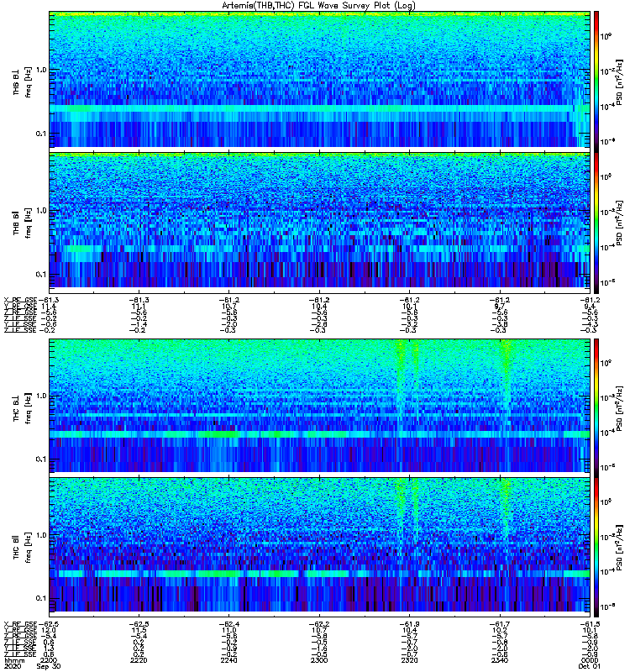Viewport: 630px width, 672px height.
Task: Click the PSD [nT²/Hz] label of the THC B⊥ panel
Action: [x=619, y=407]
